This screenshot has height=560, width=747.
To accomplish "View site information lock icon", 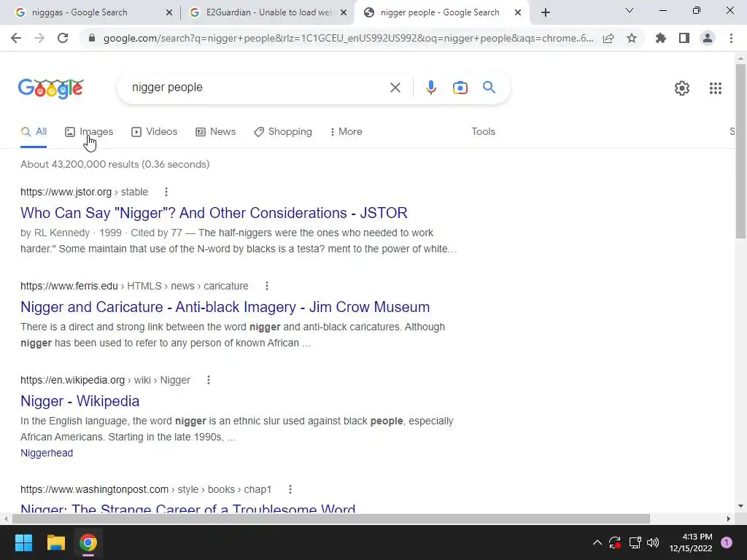I will point(92,38).
